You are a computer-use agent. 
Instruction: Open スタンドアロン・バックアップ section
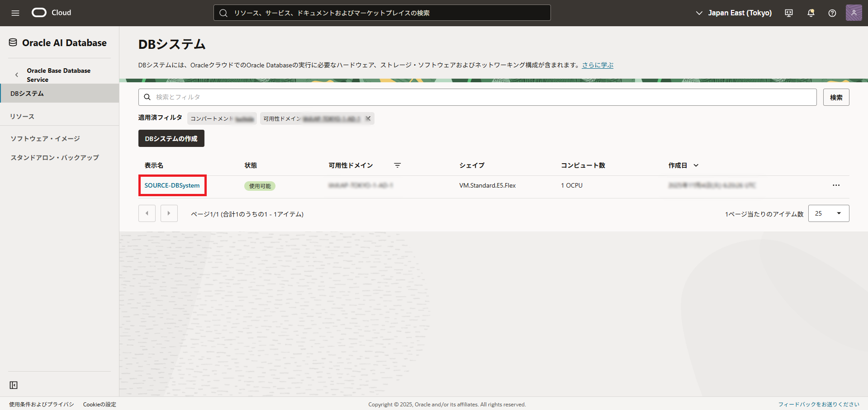coord(54,157)
